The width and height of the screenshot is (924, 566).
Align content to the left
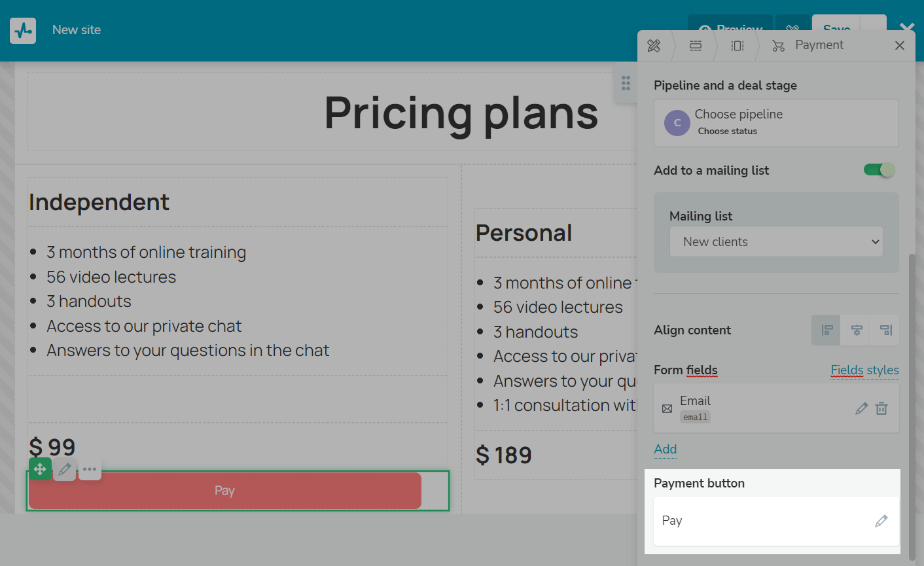[x=826, y=330]
